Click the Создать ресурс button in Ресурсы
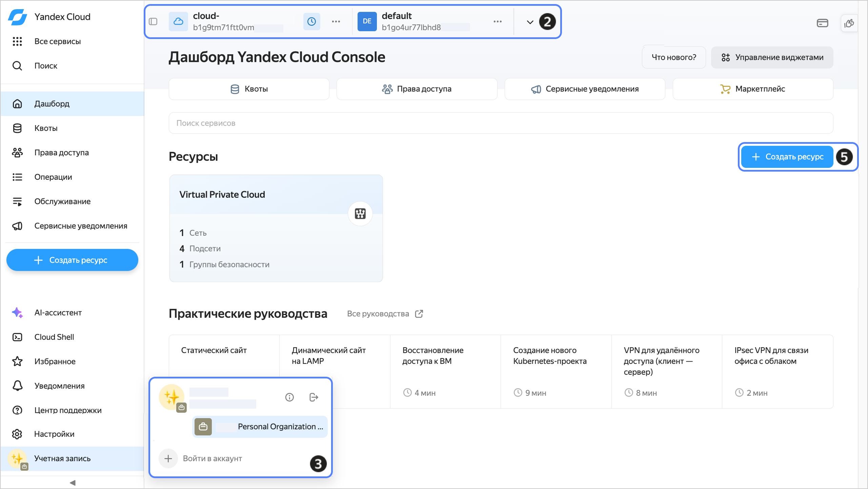This screenshot has height=489, width=868. [x=787, y=157]
